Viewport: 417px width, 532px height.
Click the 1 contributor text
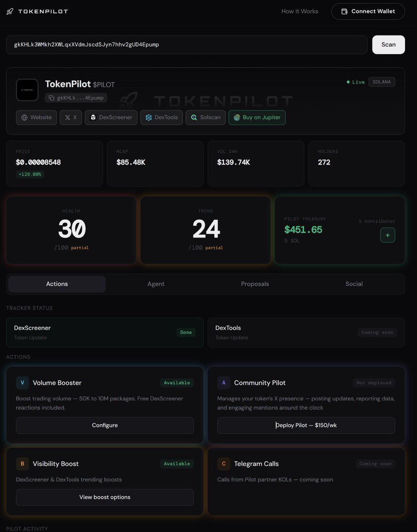click(x=377, y=221)
